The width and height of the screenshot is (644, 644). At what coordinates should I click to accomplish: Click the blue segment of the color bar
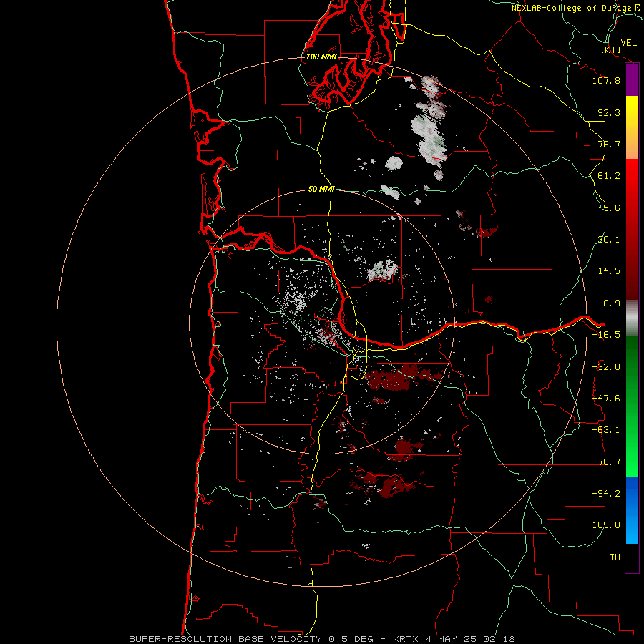(x=632, y=510)
